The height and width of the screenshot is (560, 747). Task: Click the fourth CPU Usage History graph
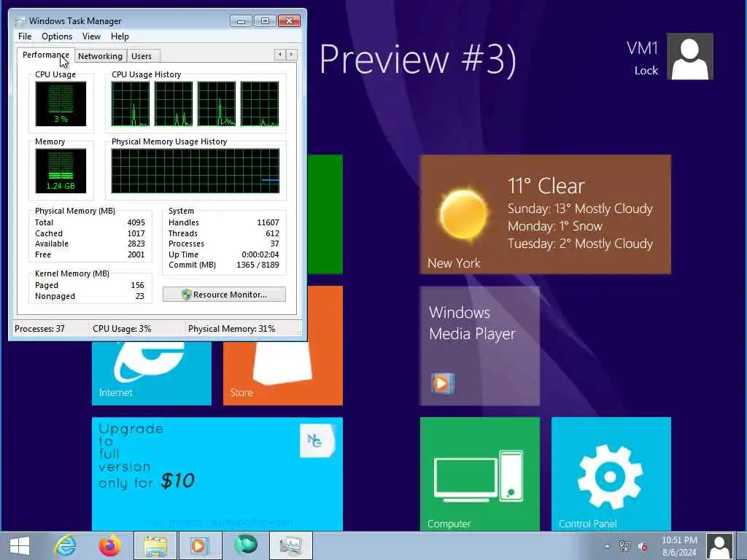tap(260, 104)
